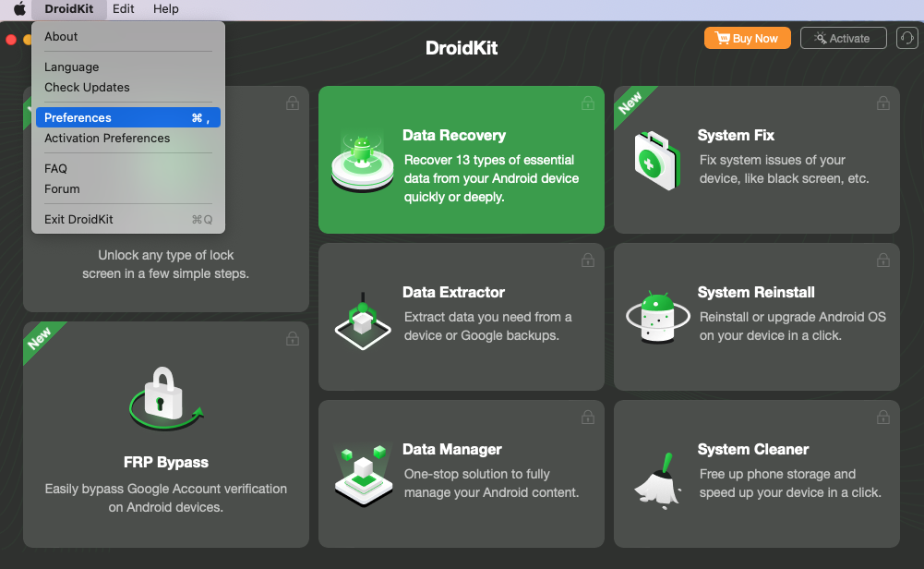The width and height of the screenshot is (924, 569).
Task: Open the System Fix title
Action: coord(736,136)
